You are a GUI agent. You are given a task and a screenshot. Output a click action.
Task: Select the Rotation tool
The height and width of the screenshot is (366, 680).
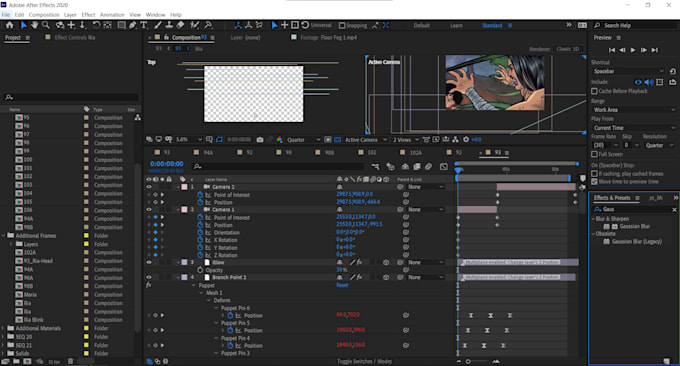[x=96, y=25]
